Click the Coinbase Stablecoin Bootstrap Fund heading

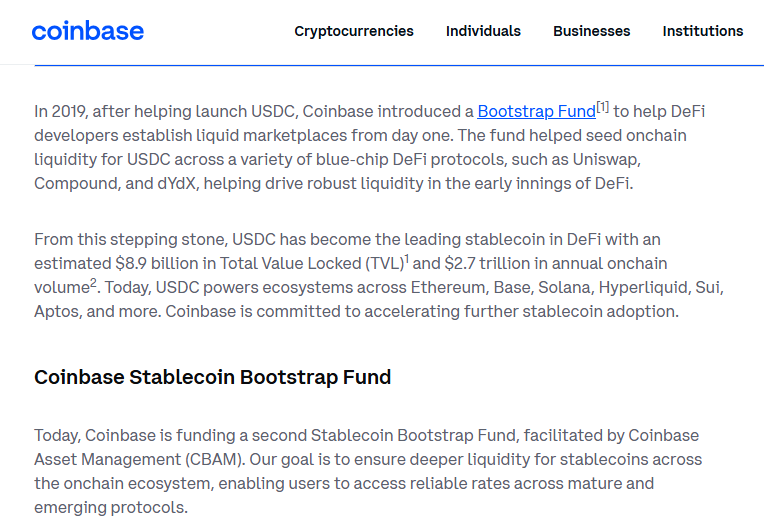212,377
